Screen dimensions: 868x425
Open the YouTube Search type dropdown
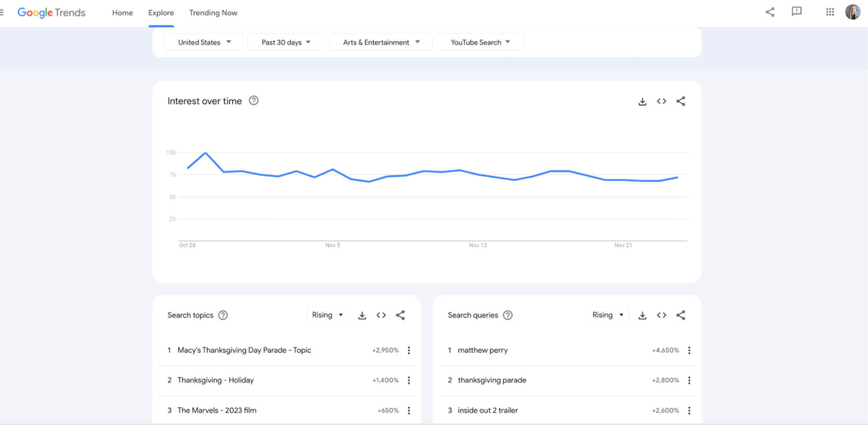(x=480, y=42)
